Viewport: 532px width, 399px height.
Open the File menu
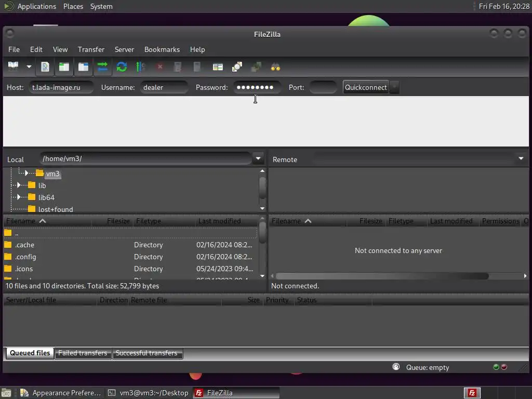tap(14, 49)
